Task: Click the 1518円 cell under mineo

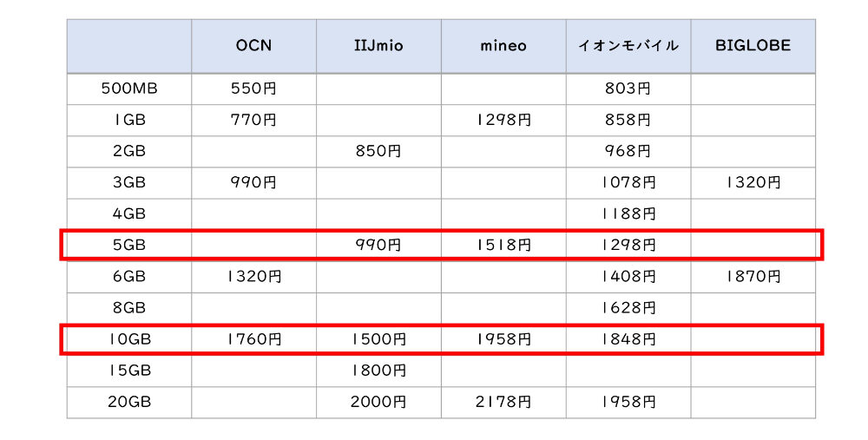Action: point(503,246)
